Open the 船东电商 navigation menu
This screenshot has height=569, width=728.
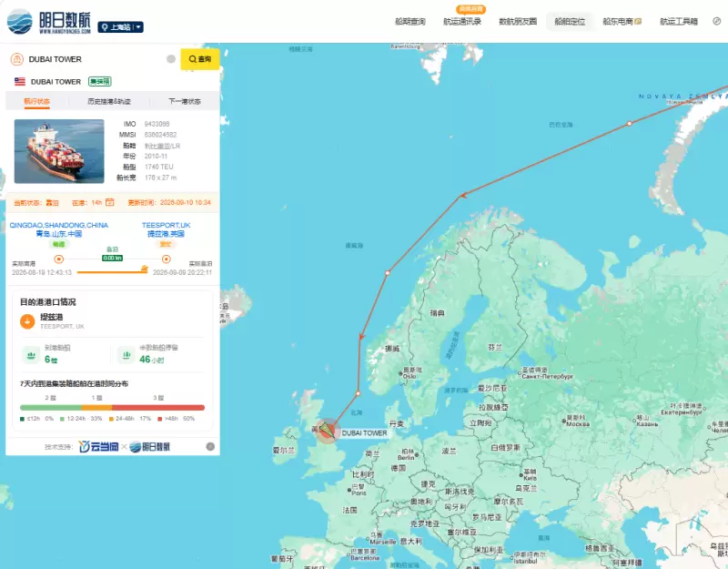pos(622,21)
